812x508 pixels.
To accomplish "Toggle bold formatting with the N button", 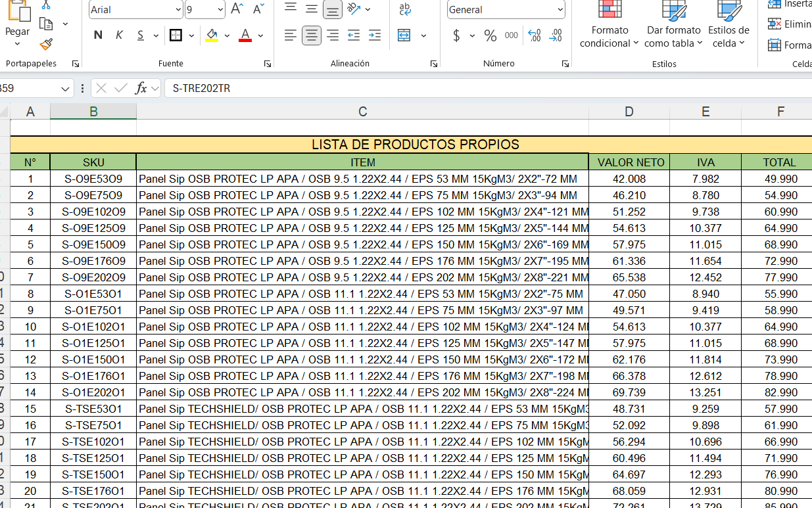I will pyautogui.click(x=98, y=35).
